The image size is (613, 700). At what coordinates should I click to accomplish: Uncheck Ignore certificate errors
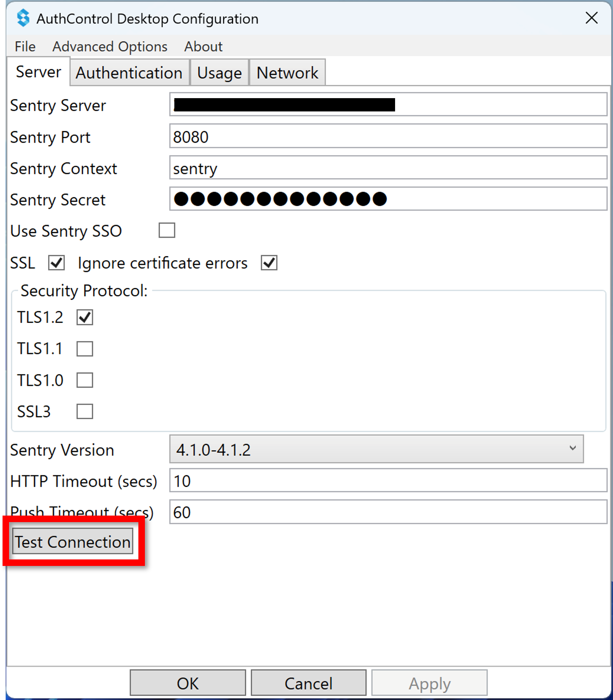tap(269, 263)
